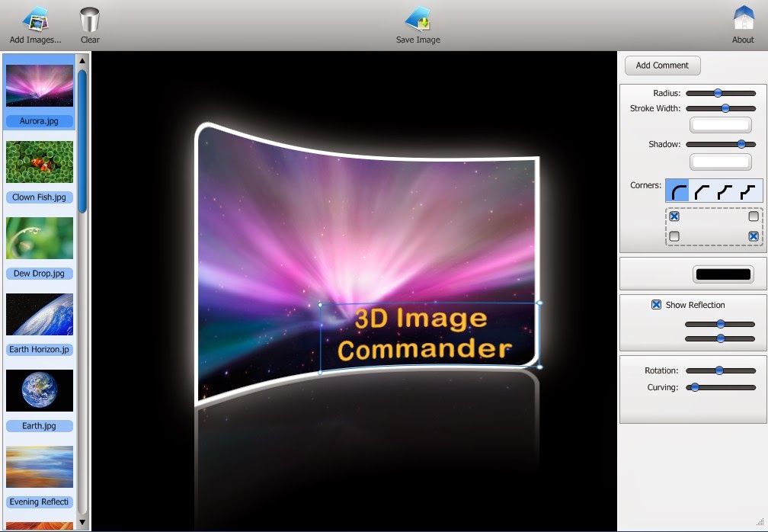Check the top-right corner checkbox

click(754, 216)
